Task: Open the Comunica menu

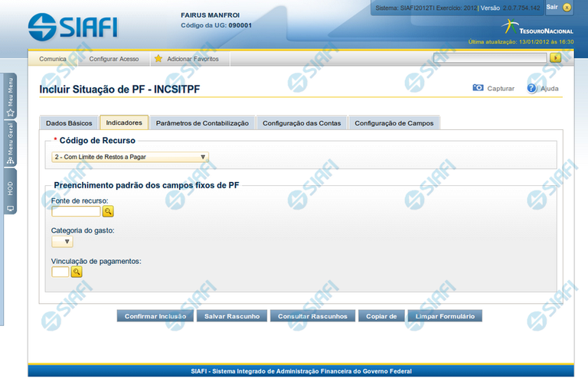Action: tap(53, 59)
